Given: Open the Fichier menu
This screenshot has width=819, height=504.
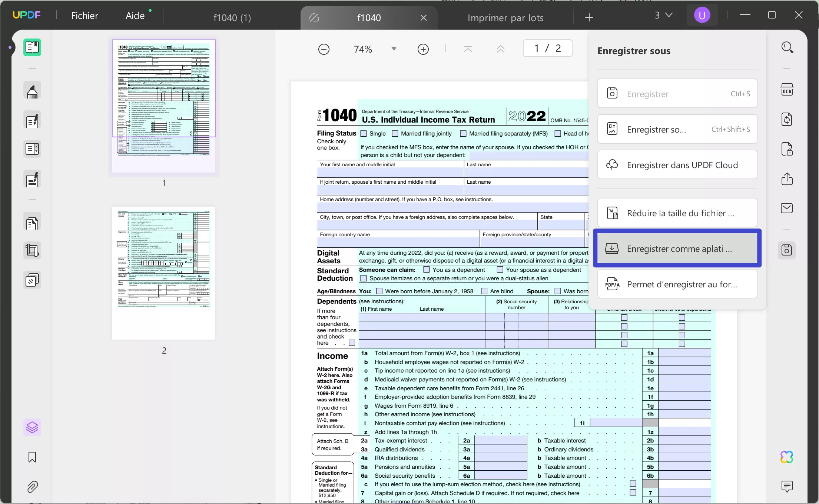Looking at the screenshot, I should (x=84, y=16).
